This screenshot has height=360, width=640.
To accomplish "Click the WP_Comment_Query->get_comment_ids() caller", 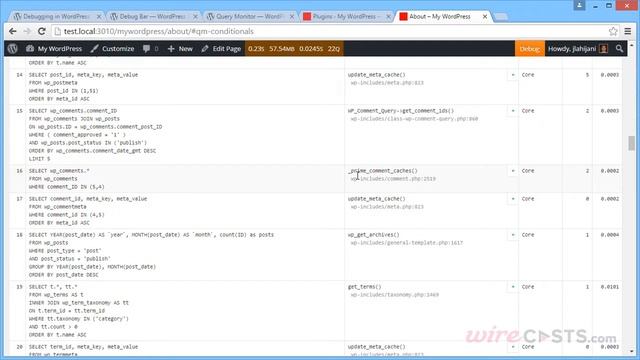I will [x=400, y=111].
